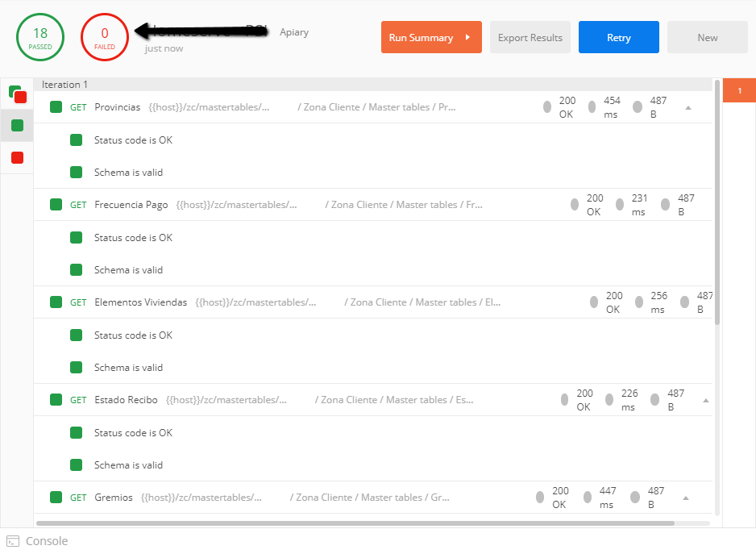
Task: Open the Console icon at bottom
Action: (x=13, y=541)
